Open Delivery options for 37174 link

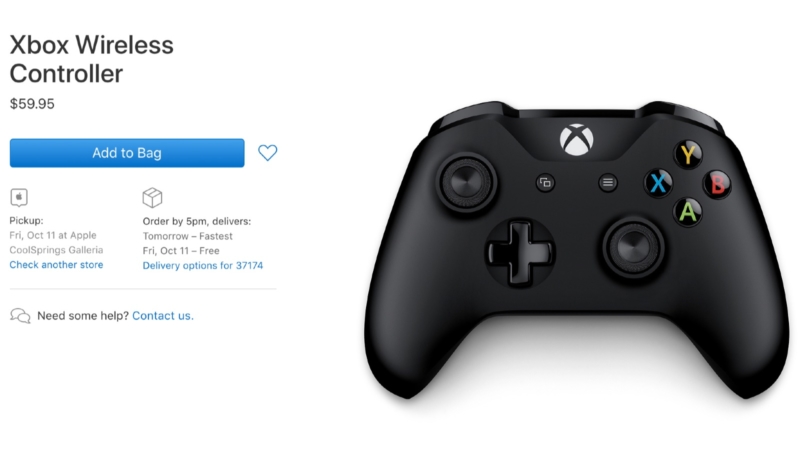[203, 266]
